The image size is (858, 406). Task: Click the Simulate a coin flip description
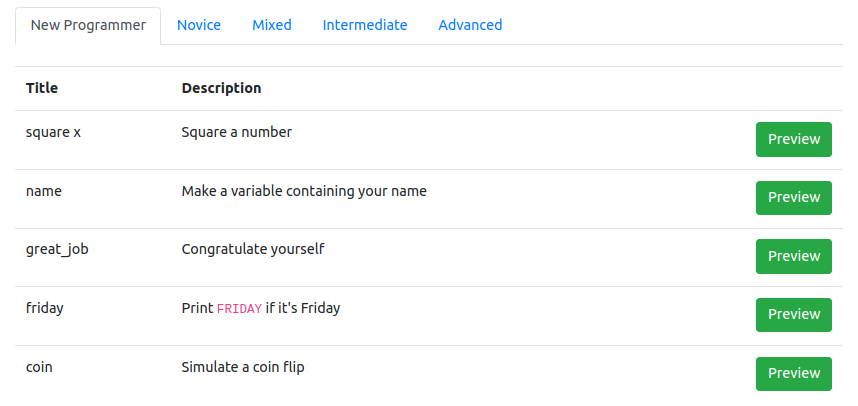click(243, 367)
